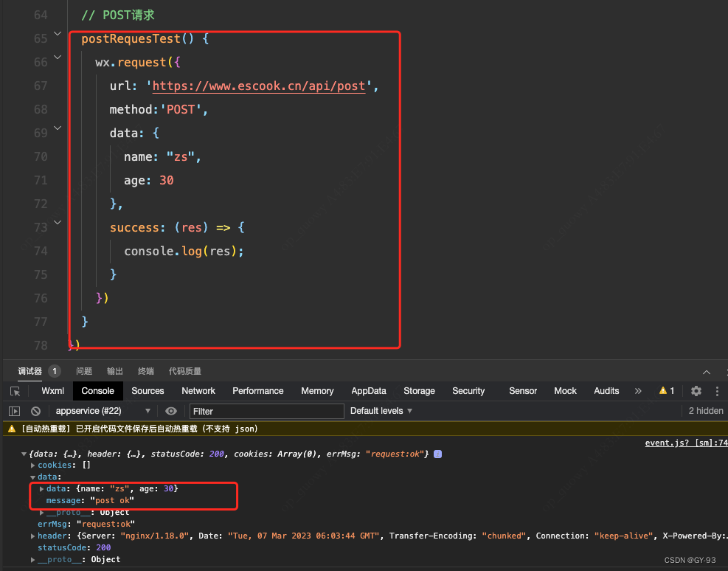Open the 输出 tab
The image size is (728, 571).
pos(114,371)
